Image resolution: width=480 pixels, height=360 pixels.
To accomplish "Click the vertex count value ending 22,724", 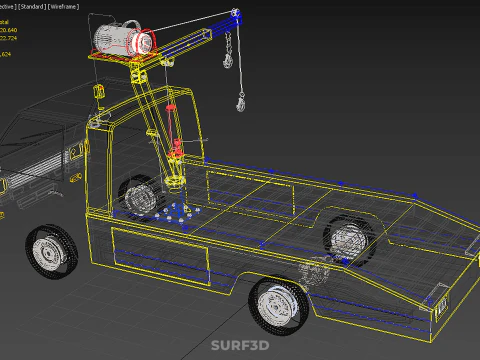I will 8,38.
